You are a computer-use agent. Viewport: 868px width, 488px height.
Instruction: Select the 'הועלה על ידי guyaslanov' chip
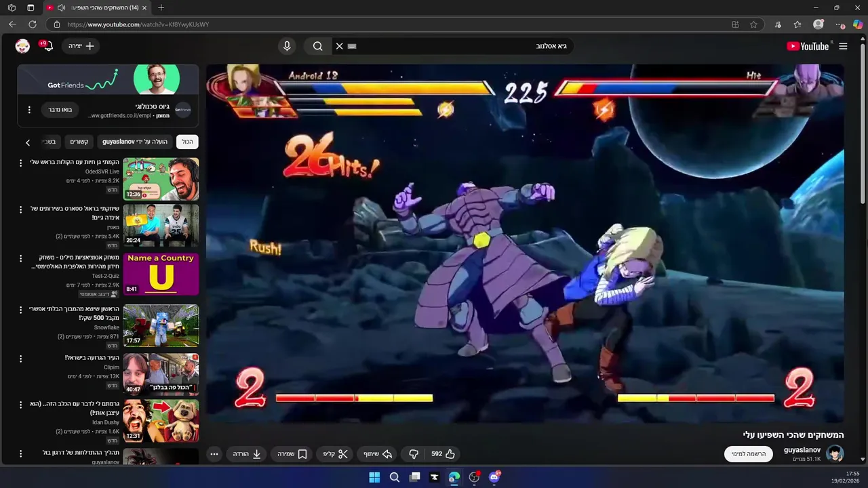[x=134, y=142]
